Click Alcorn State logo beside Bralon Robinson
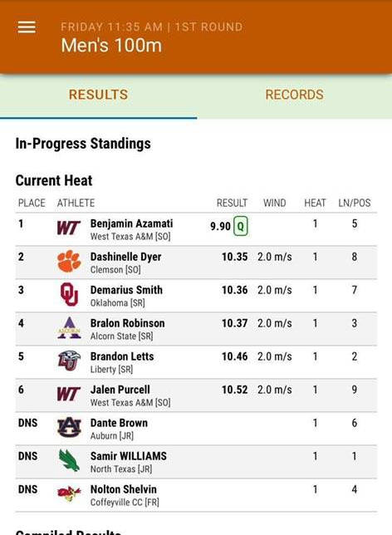Viewport: 392px width, 535px height. click(69, 327)
